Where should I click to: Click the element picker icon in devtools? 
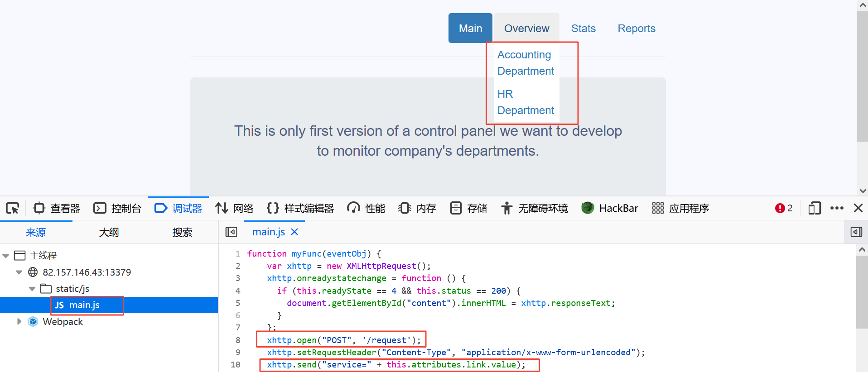(13, 208)
